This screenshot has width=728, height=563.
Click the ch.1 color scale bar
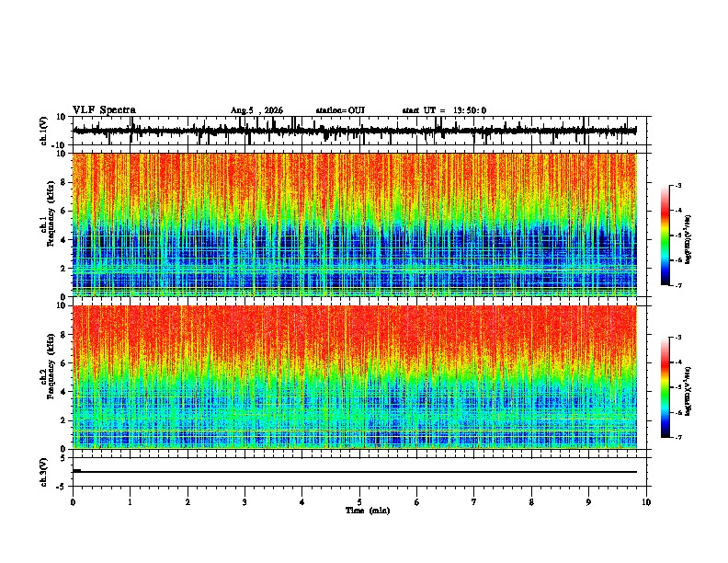(665, 236)
